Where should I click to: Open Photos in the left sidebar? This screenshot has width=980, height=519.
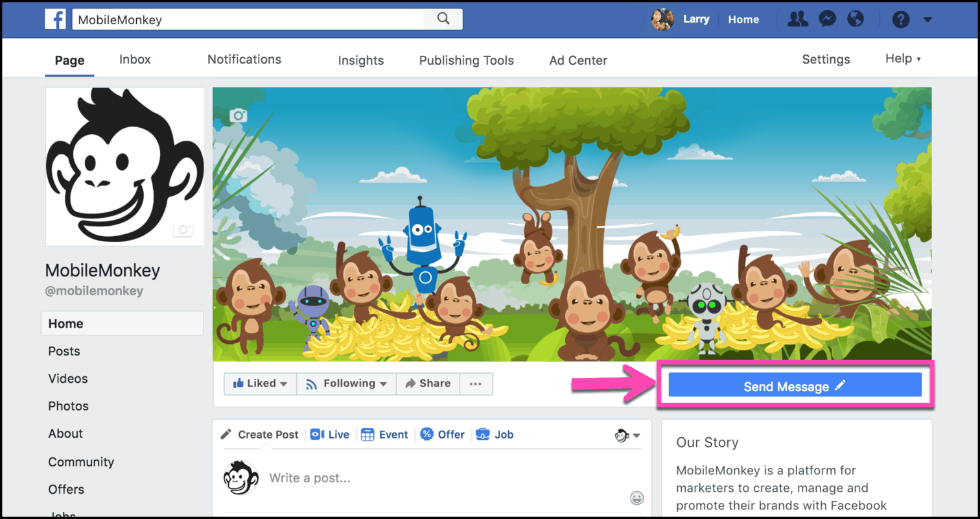pyautogui.click(x=69, y=406)
